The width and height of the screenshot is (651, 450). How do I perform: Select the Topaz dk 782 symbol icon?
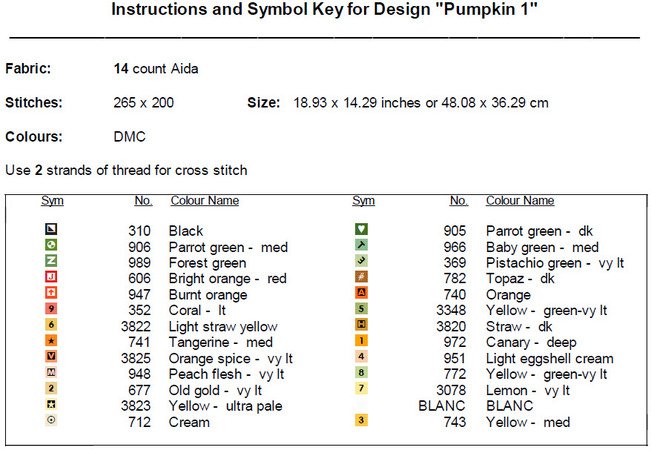tap(361, 278)
